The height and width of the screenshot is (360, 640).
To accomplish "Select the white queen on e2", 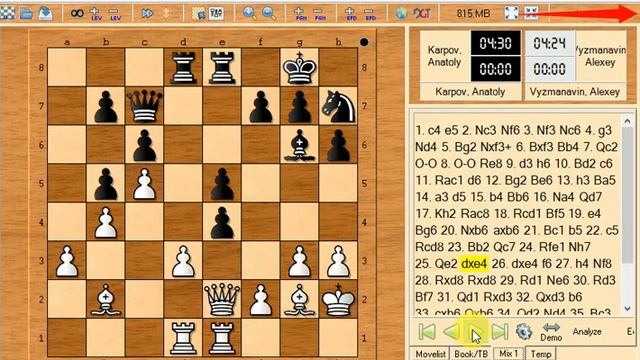I will tap(222, 299).
